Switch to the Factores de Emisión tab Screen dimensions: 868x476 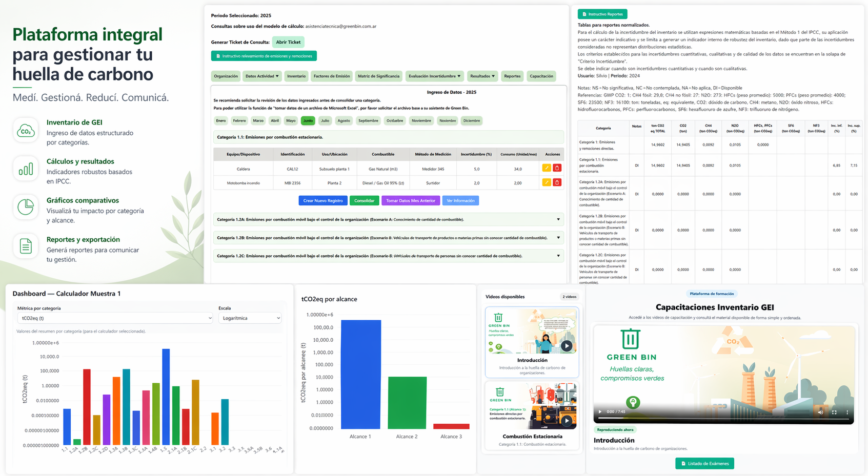pyautogui.click(x=332, y=76)
